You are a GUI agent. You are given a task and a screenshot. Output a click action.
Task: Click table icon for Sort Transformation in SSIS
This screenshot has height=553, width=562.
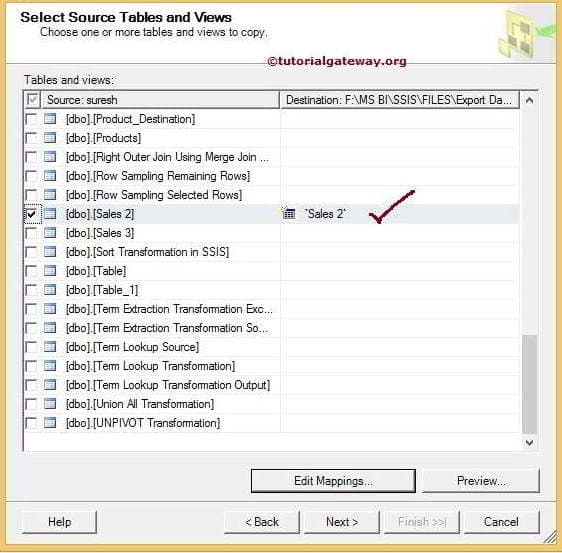(x=50, y=252)
